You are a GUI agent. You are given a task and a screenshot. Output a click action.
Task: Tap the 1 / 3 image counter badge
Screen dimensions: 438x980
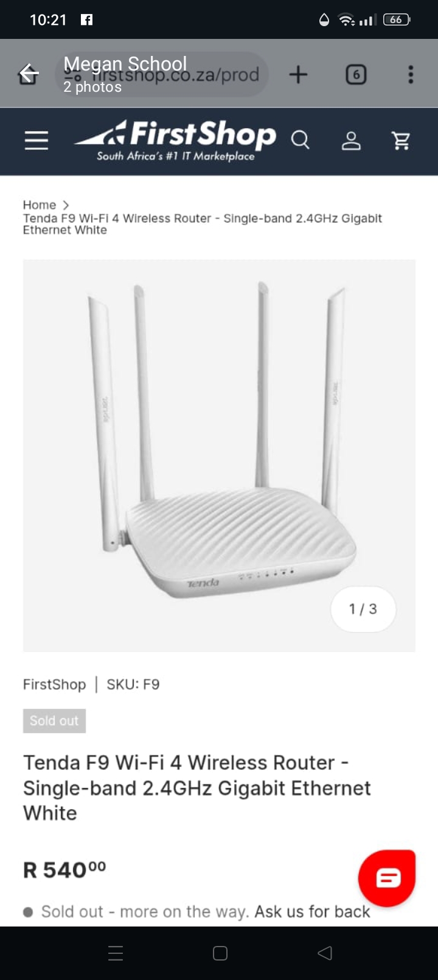pos(363,609)
